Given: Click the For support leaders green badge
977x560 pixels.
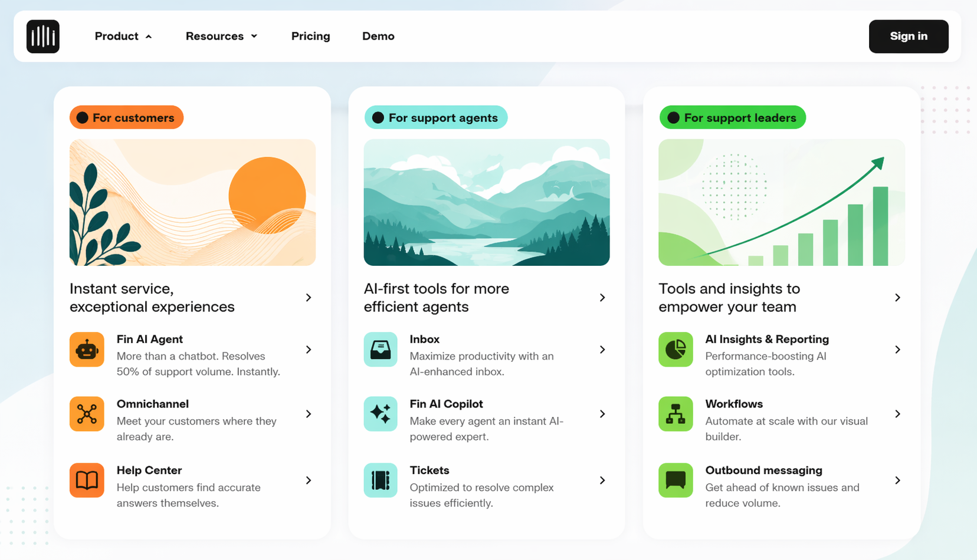Looking at the screenshot, I should point(733,117).
